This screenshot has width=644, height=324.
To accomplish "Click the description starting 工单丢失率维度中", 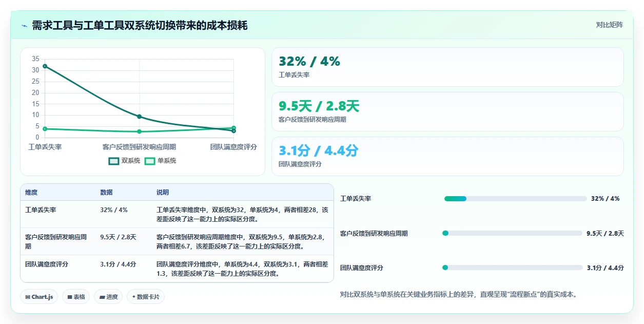I will (242, 215).
